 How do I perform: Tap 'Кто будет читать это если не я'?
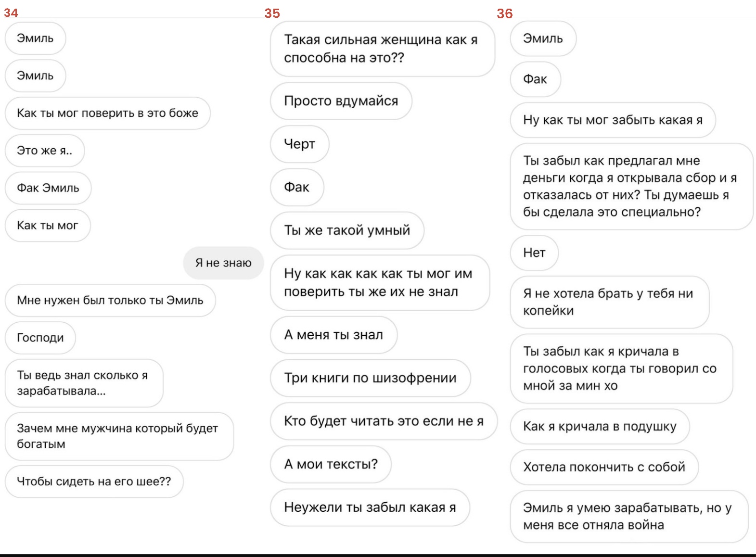pos(384,421)
